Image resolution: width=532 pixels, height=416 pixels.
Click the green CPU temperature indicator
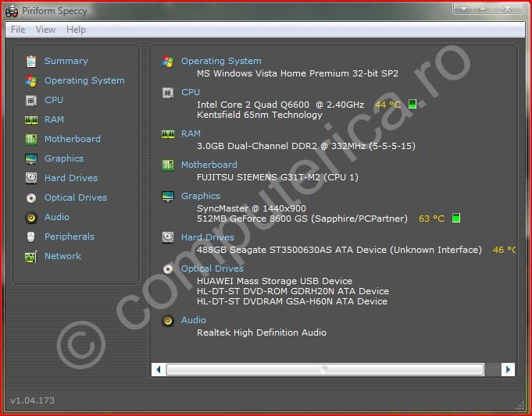click(412, 104)
